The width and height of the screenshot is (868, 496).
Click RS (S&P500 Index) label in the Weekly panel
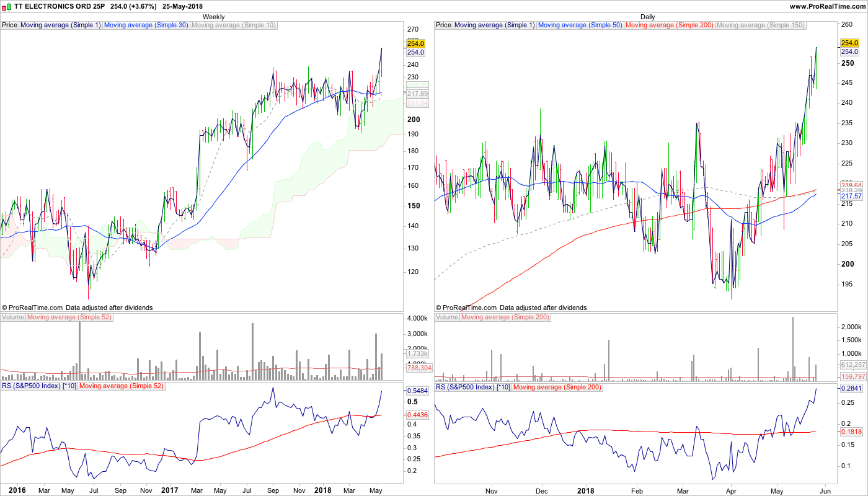tap(38, 387)
